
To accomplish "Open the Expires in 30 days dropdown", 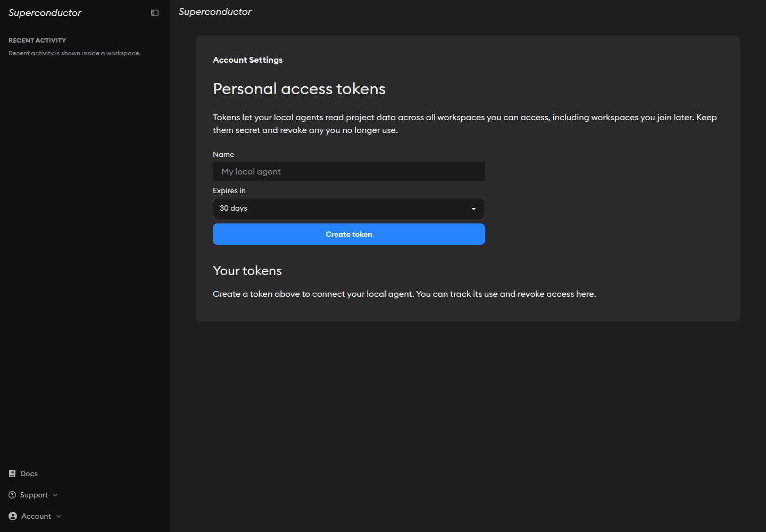I will point(349,209).
